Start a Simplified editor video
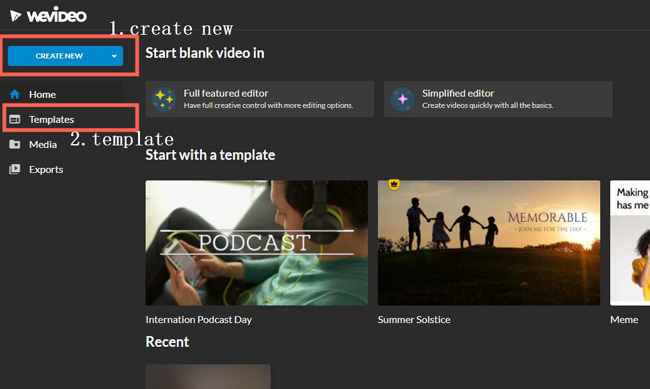The height and width of the screenshot is (389, 650). pyautogui.click(x=498, y=99)
